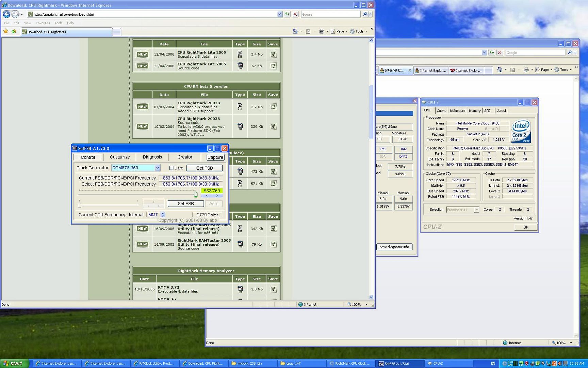The height and width of the screenshot is (368, 588).
Task: Click Stop icon in background IE window
Action: point(500,52)
